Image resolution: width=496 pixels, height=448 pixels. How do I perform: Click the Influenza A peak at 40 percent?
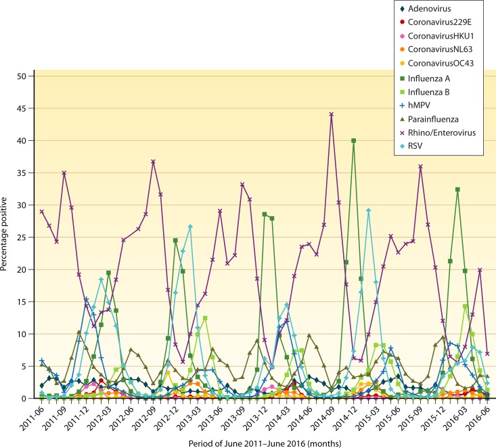point(354,141)
